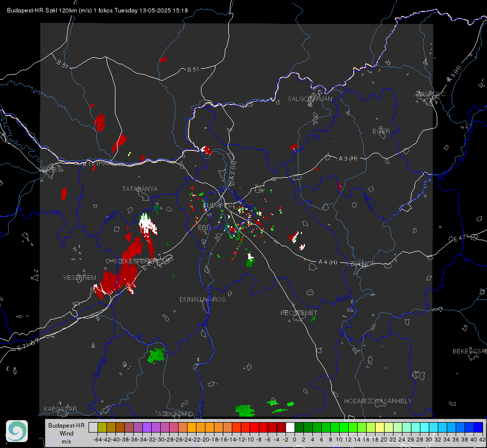
Task: Click the ÉRD town label
Action: pos(204,227)
